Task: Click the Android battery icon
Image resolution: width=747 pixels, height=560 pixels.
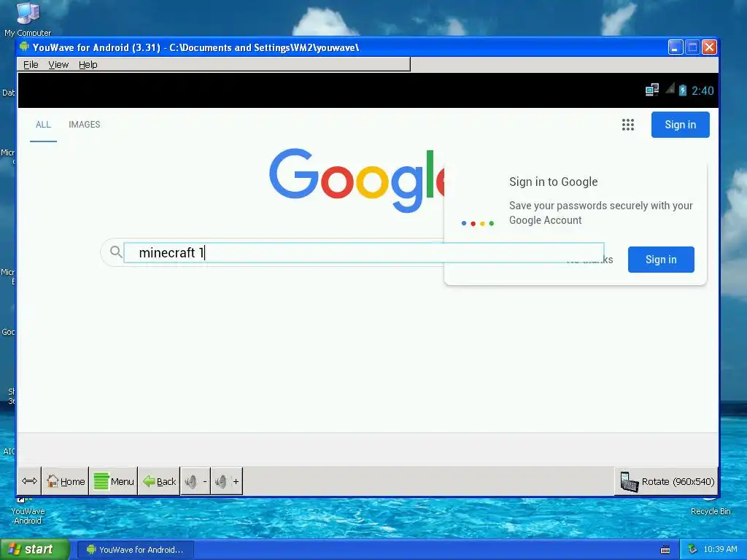Action: coord(683,90)
